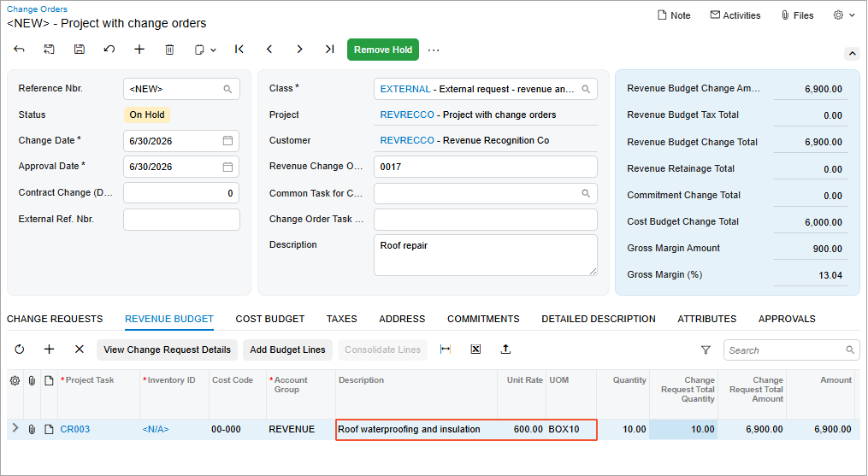Click the Add Budget Lines button

point(287,350)
